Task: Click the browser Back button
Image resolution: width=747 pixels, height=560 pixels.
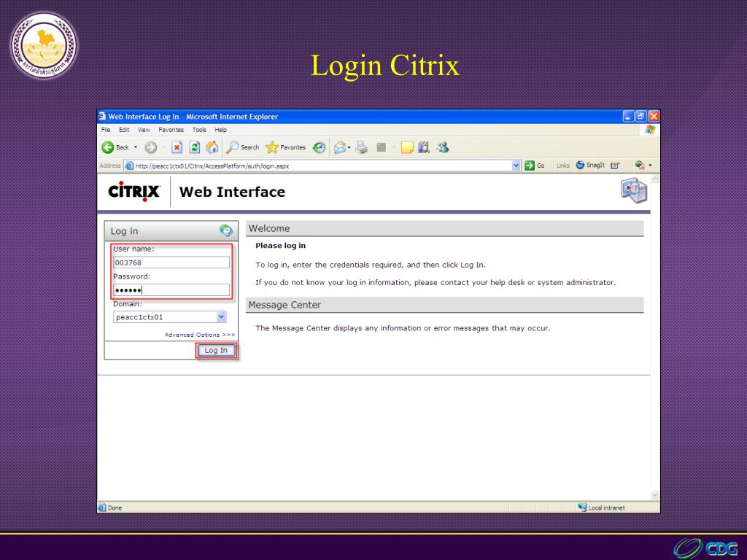Action: click(x=112, y=147)
